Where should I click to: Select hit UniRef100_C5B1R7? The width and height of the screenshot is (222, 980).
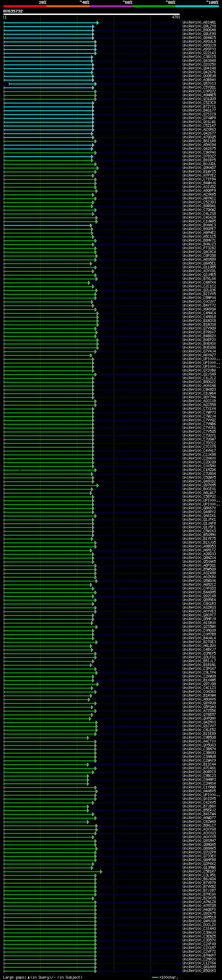tap(199, 871)
